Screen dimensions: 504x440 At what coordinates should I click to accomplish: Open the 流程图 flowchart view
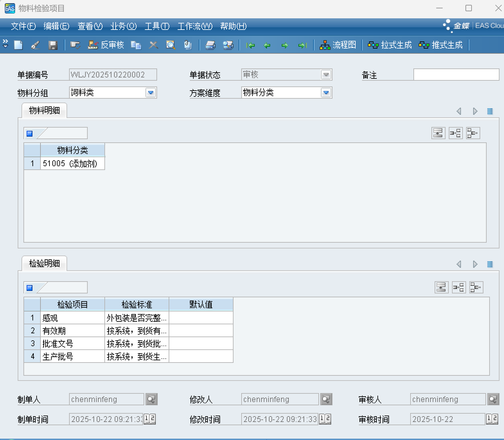coord(338,45)
